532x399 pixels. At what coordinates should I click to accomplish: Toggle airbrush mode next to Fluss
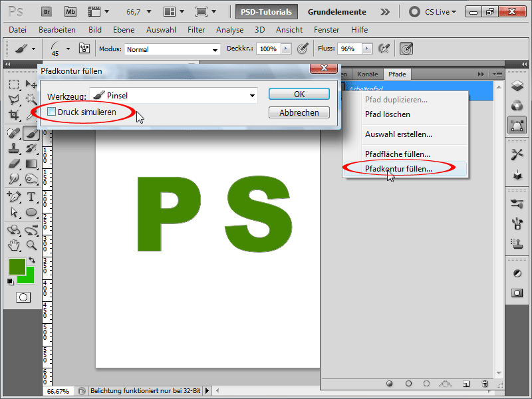(x=384, y=49)
